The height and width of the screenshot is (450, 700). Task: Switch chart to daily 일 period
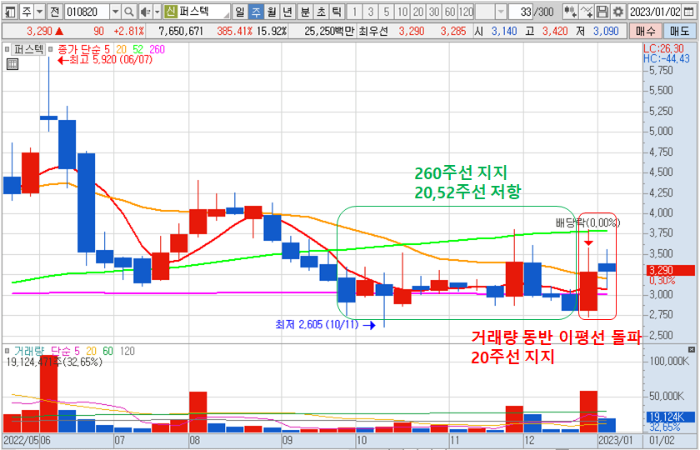coord(240,11)
